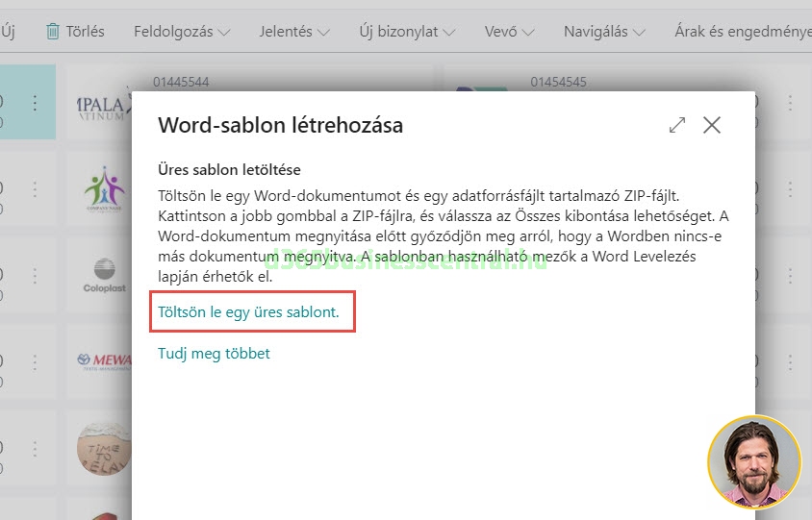
Task: Expand the Feldolgozás dropdown
Action: (182, 32)
